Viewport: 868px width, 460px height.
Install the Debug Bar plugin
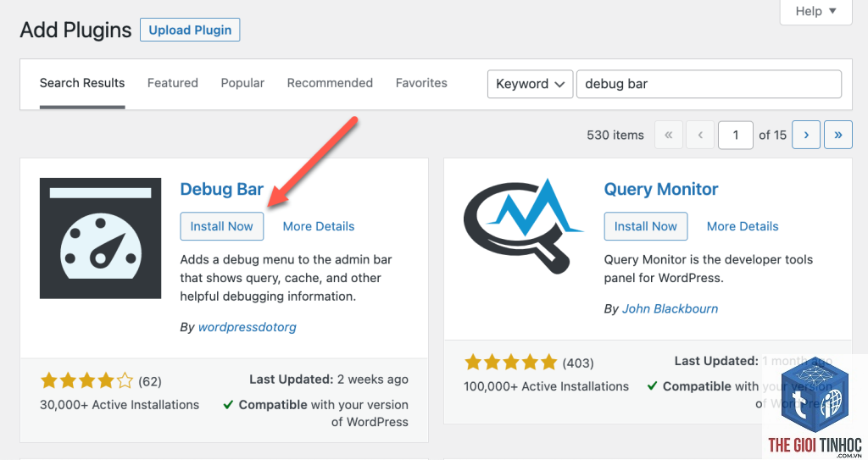pyautogui.click(x=221, y=226)
